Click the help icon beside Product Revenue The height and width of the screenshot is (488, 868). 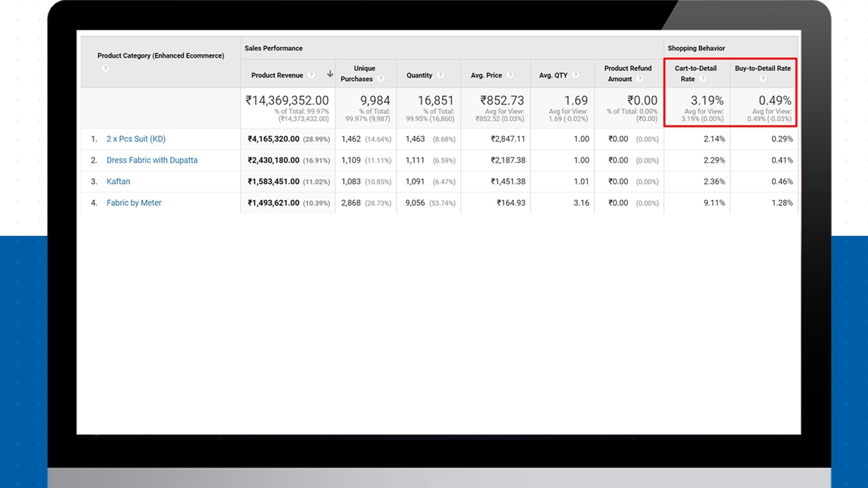pos(311,75)
